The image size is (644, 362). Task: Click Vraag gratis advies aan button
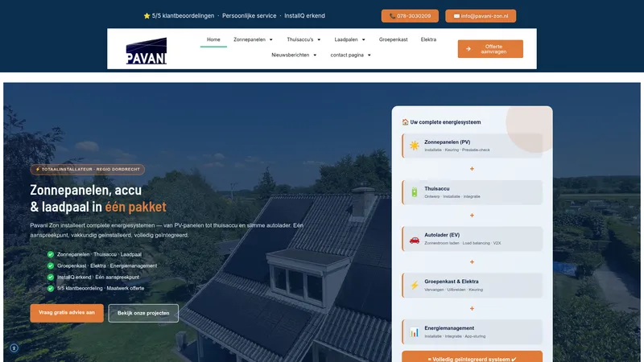coord(67,313)
